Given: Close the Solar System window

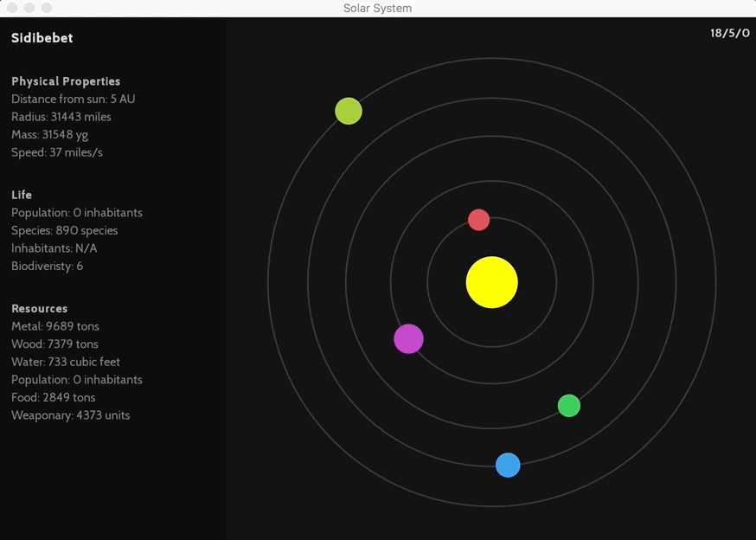Looking at the screenshot, I should click(x=12, y=8).
